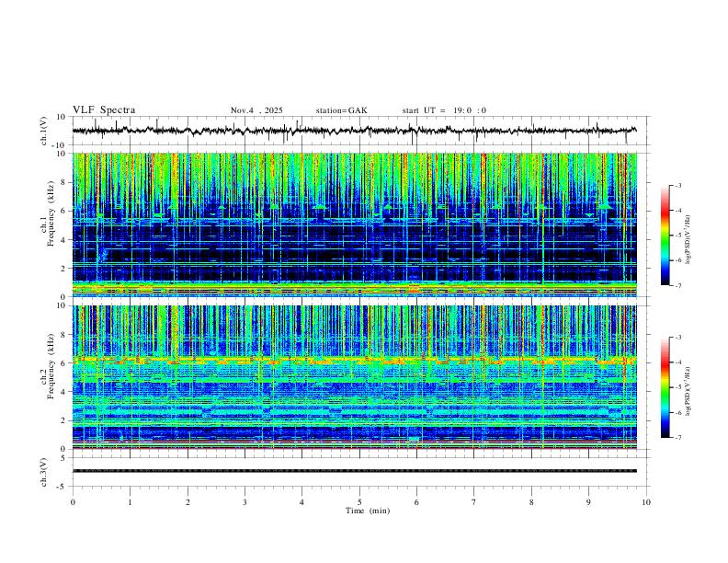Click the 'ch.1(V)' waveform axis label
Viewport: 728px width, 563px height.
[x=44, y=131]
